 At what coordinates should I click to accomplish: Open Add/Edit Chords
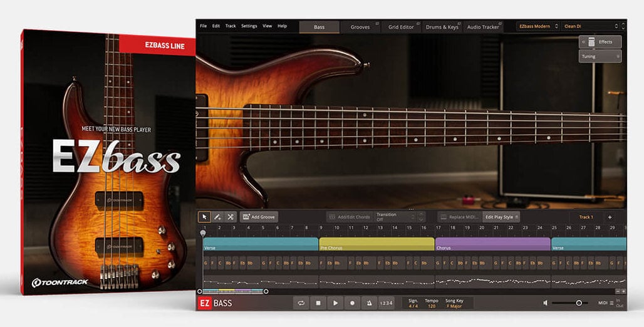click(x=350, y=217)
